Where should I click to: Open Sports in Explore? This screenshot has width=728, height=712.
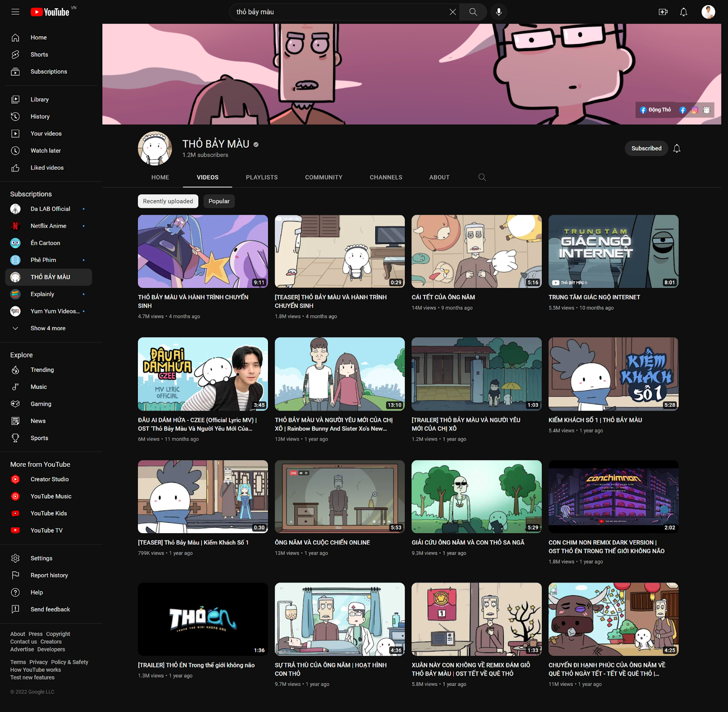[48, 438]
